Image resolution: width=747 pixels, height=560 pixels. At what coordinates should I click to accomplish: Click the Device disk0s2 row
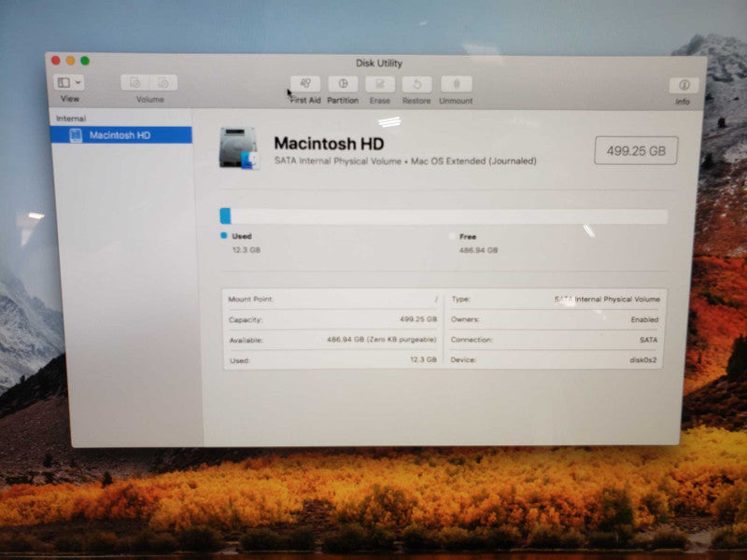click(555, 359)
